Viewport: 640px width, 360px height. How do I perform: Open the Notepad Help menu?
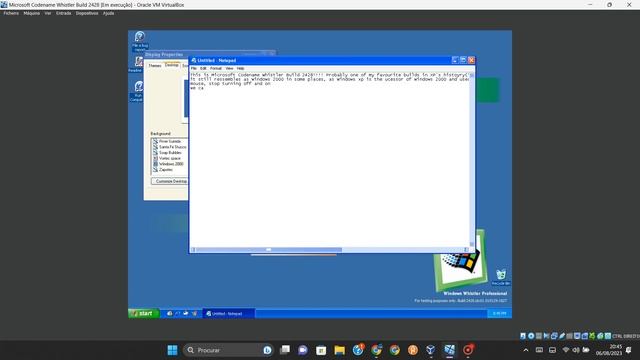point(240,68)
